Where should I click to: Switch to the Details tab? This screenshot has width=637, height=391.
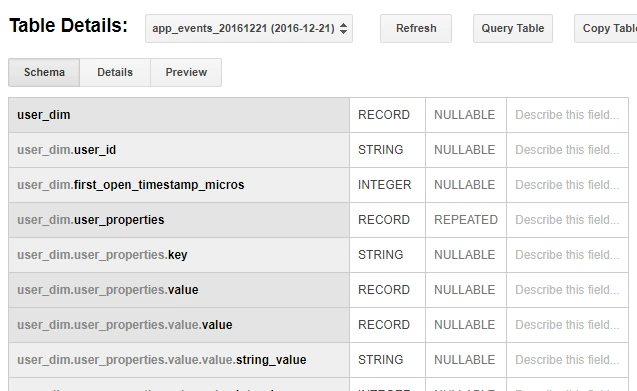click(x=115, y=72)
